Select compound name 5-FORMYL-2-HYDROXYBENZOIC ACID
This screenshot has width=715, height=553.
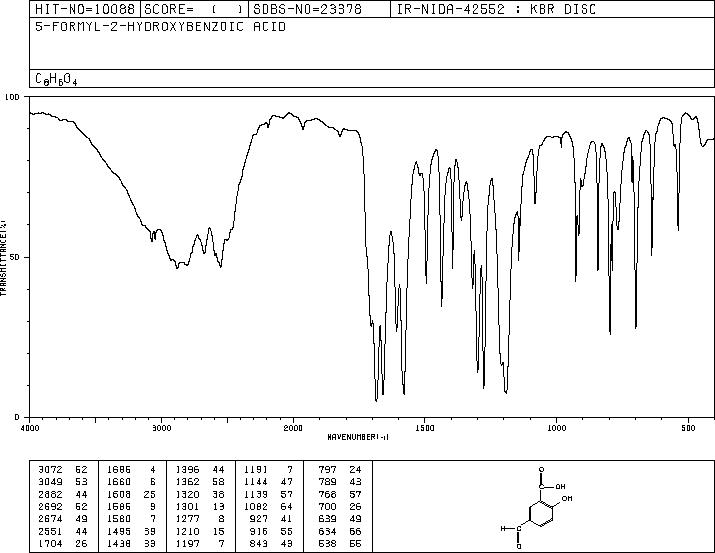click(161, 27)
